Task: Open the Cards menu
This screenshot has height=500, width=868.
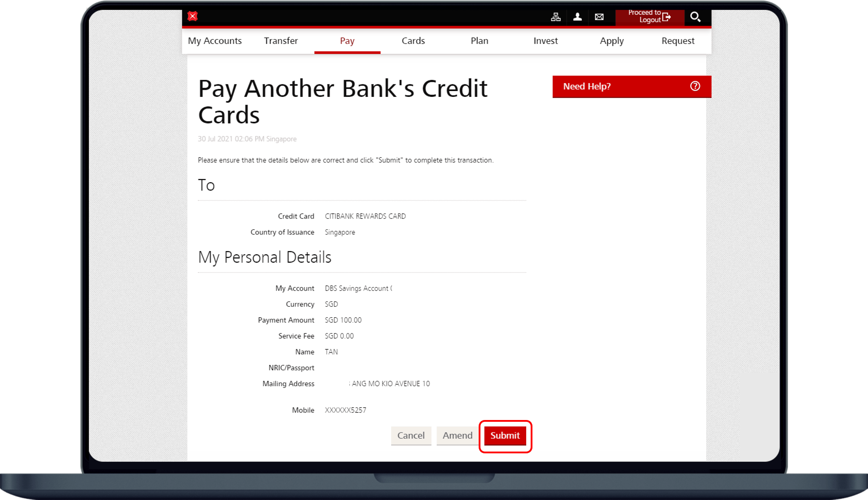Action: 413,41
